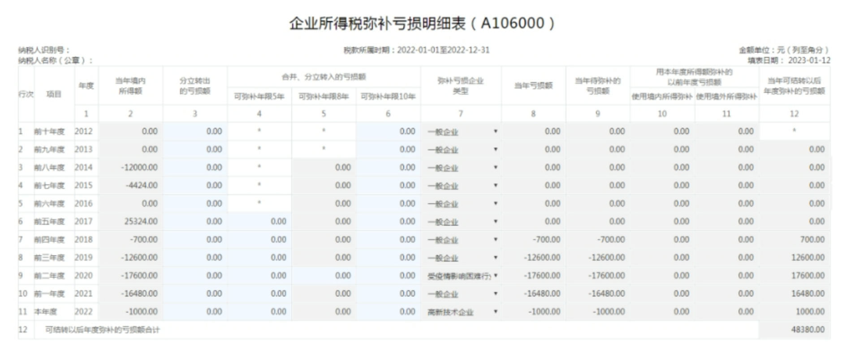
Task: Select 当年亏损额 value -17600.00 in 2020 row
Action: pos(533,275)
